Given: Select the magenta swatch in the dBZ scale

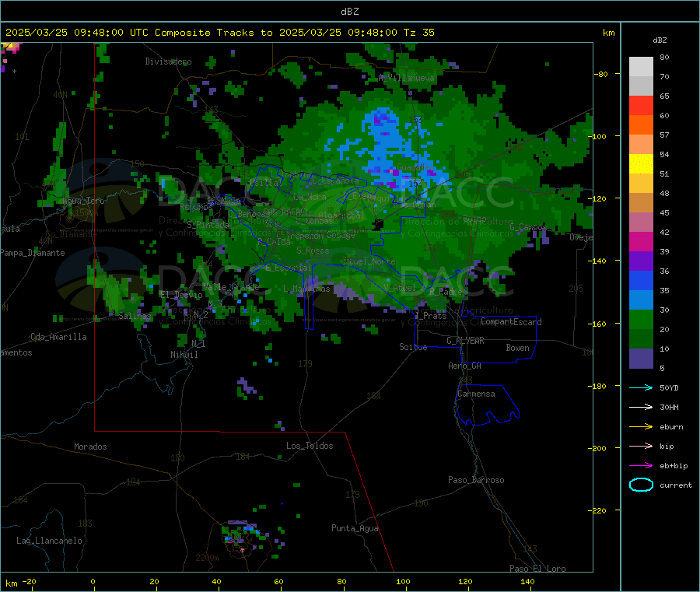Looking at the screenshot, I should (x=641, y=241).
